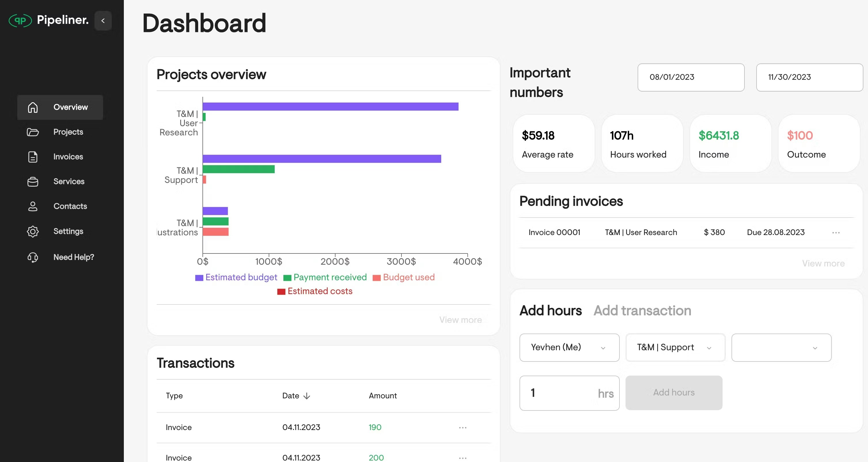
Task: Click the Need Help headset icon
Action: [33, 257]
